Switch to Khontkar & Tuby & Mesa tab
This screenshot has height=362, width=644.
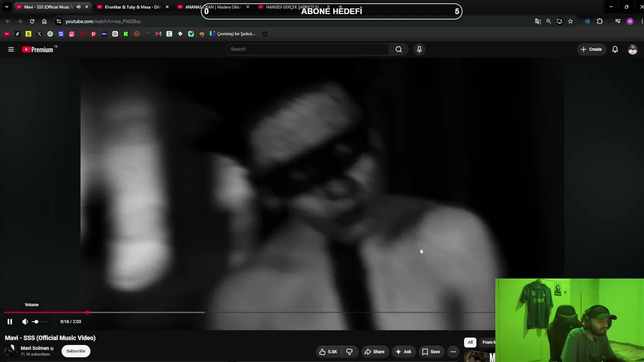(x=132, y=7)
